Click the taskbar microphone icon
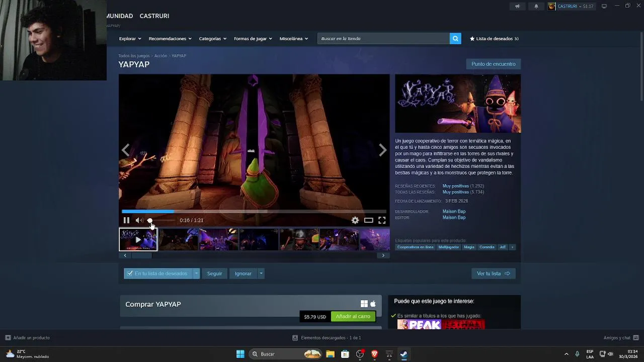Screen dimensions: 644x362 [x=577, y=354]
